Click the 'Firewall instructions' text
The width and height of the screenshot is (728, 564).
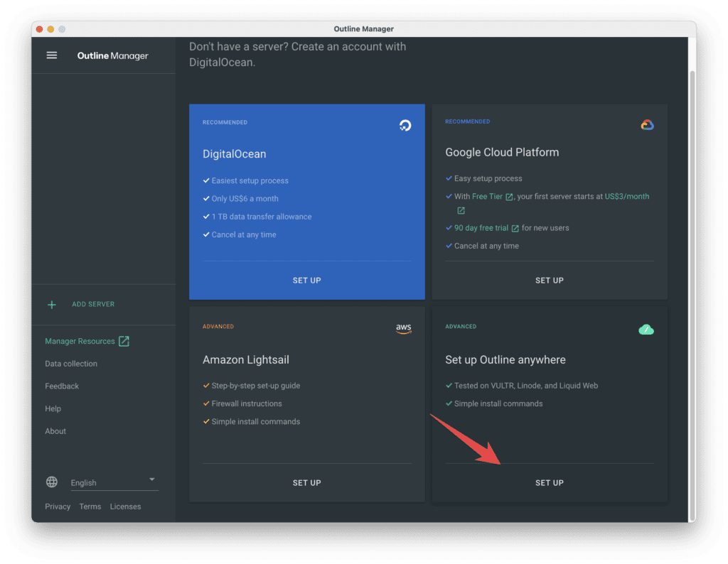247,404
